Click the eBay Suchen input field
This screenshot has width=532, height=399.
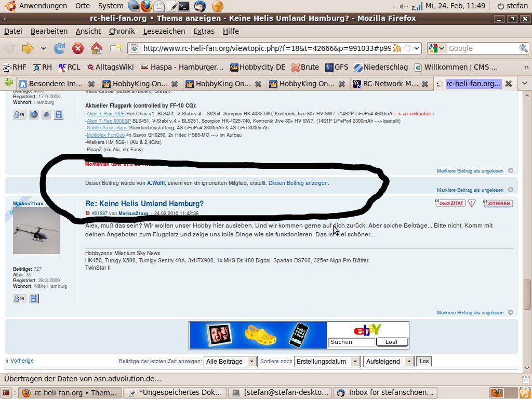[352, 342]
